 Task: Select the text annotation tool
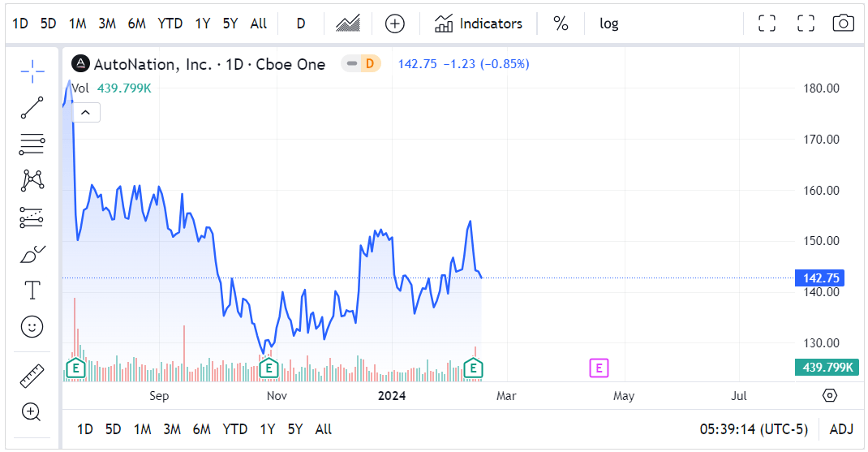pyautogui.click(x=32, y=291)
